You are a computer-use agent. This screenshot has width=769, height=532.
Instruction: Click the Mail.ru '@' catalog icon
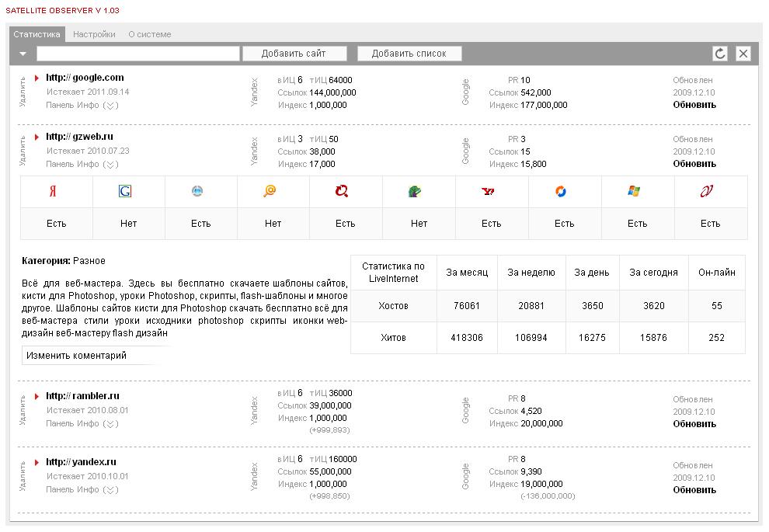click(270, 191)
